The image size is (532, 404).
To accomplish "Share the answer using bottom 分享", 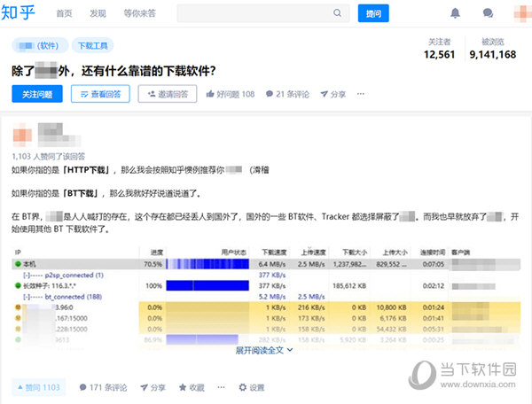I will (x=153, y=387).
